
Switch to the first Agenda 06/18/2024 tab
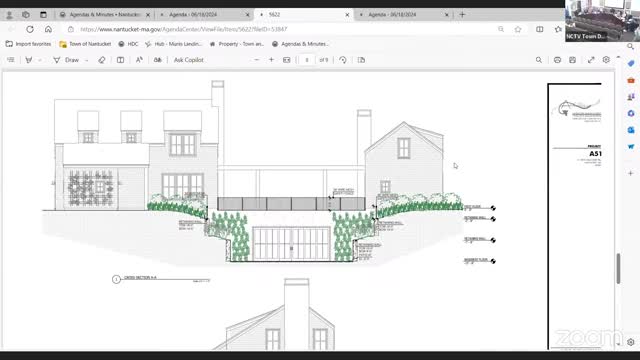click(x=193, y=15)
